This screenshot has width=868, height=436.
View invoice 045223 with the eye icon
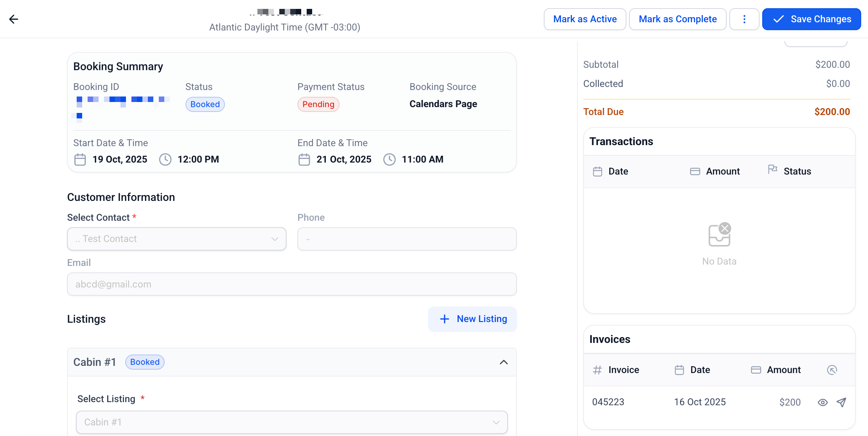(x=822, y=402)
